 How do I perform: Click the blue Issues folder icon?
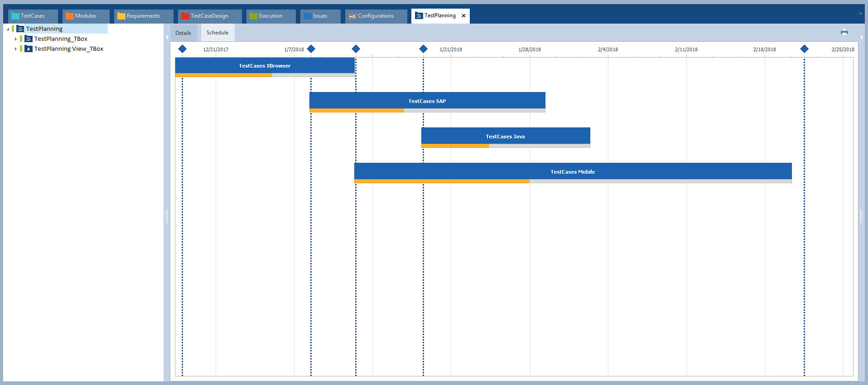click(x=307, y=16)
